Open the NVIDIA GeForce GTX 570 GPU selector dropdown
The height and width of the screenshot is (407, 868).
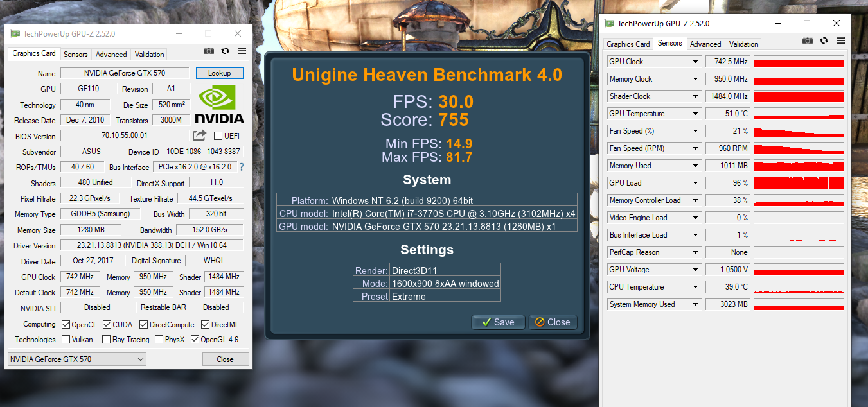tap(77, 359)
